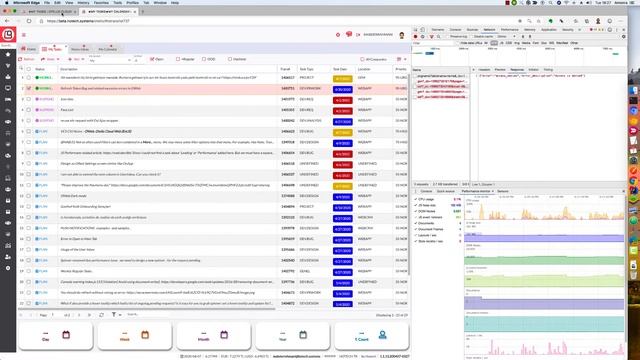Toggle DOM Nodes in Performance monitor
This screenshot has height=360, width=640.
coord(416,211)
